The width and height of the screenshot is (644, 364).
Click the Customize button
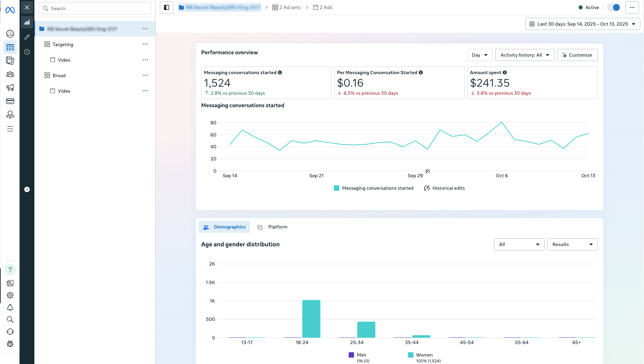pyautogui.click(x=577, y=55)
